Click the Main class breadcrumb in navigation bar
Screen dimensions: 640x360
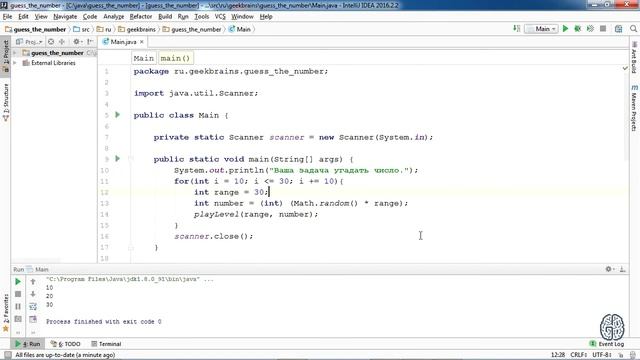[x=240, y=29]
